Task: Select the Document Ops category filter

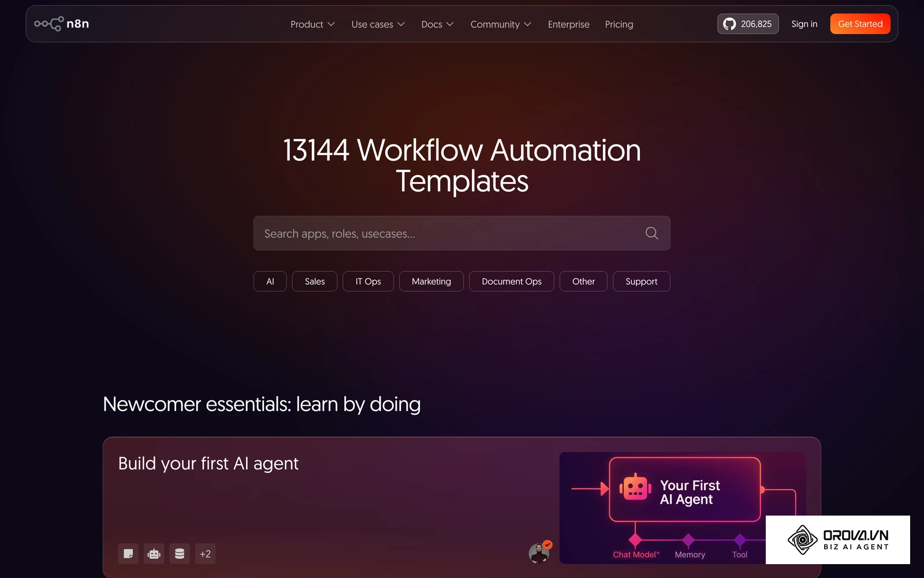Action: [512, 281]
